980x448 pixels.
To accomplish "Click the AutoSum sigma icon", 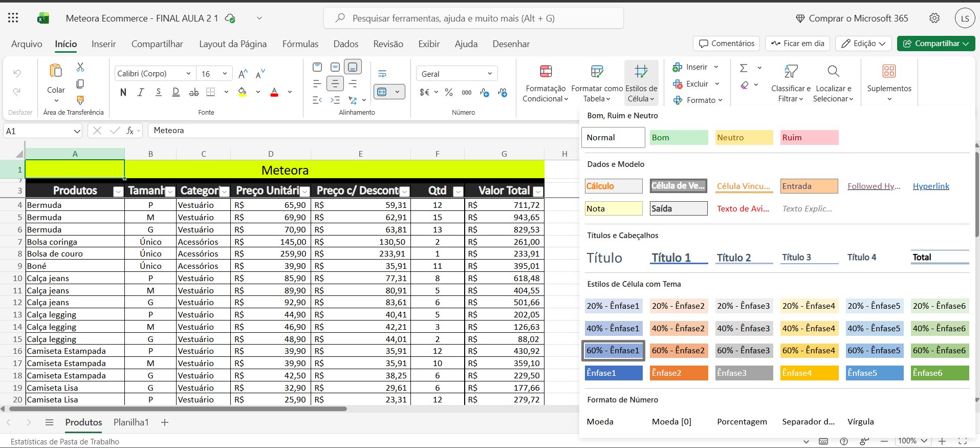I will pyautogui.click(x=744, y=68).
